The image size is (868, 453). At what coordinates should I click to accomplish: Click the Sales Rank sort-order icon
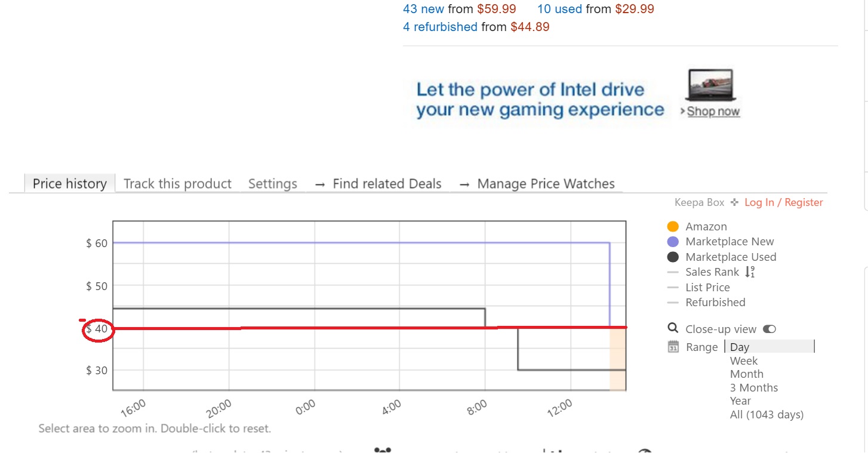pos(750,272)
